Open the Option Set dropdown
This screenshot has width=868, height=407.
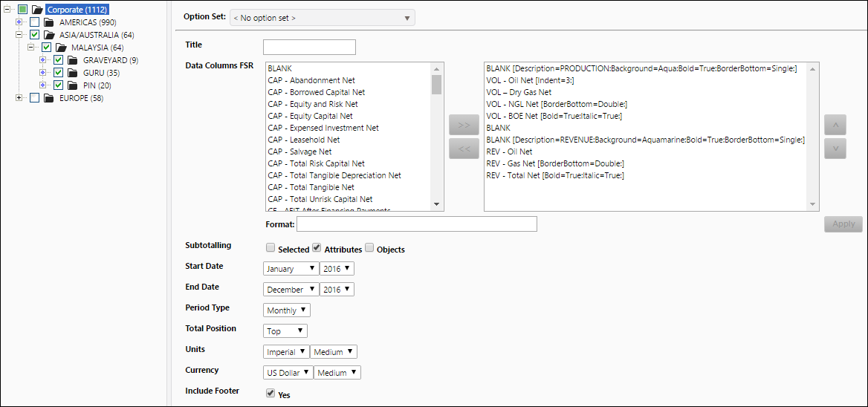tap(323, 18)
